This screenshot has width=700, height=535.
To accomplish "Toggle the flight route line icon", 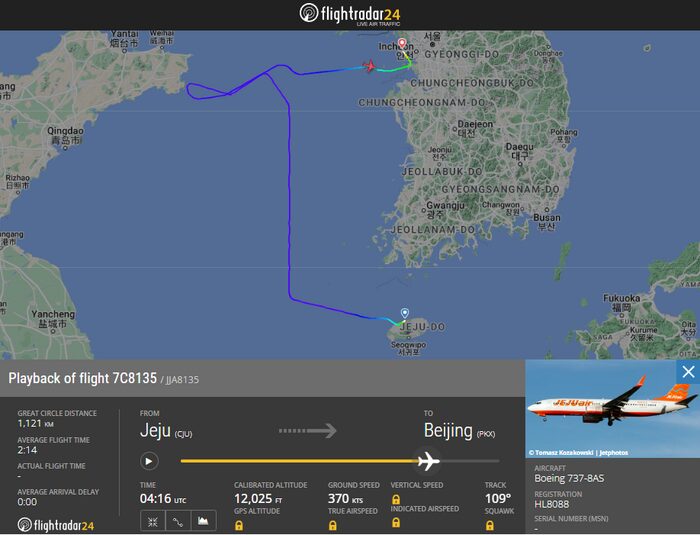I will click(x=178, y=521).
